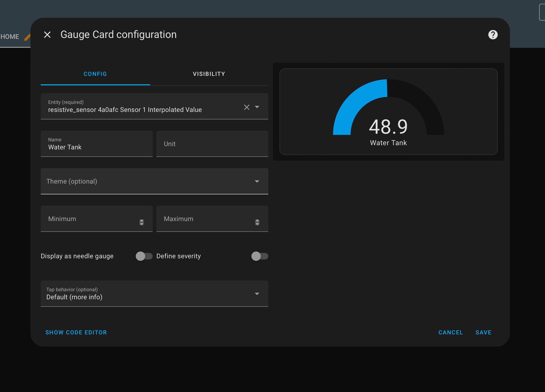Focus the Unit input field
545x392 pixels.
click(x=212, y=144)
